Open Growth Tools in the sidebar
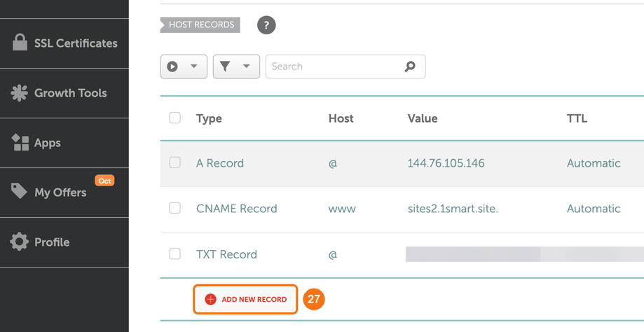The image size is (644, 332). (64, 93)
